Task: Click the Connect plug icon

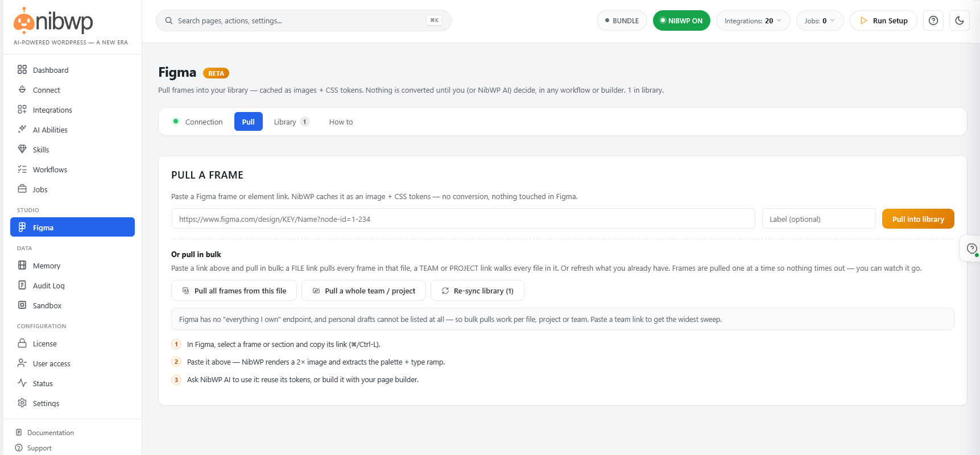Action: [x=22, y=89]
